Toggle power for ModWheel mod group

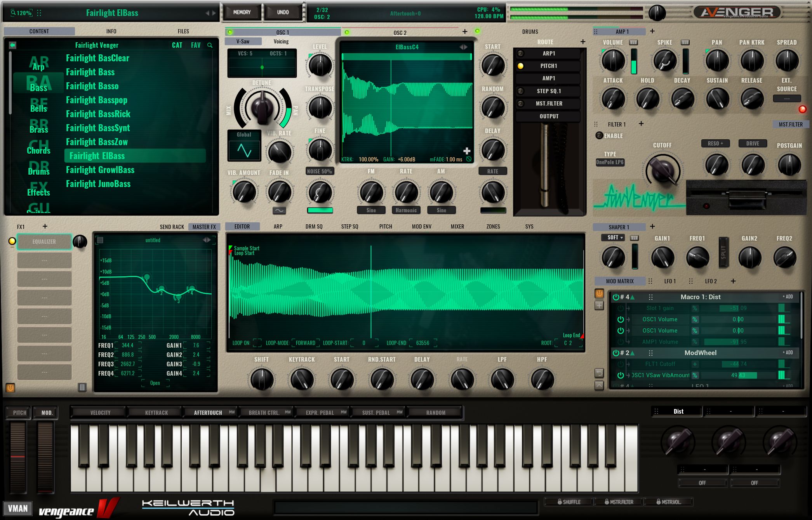pos(616,353)
